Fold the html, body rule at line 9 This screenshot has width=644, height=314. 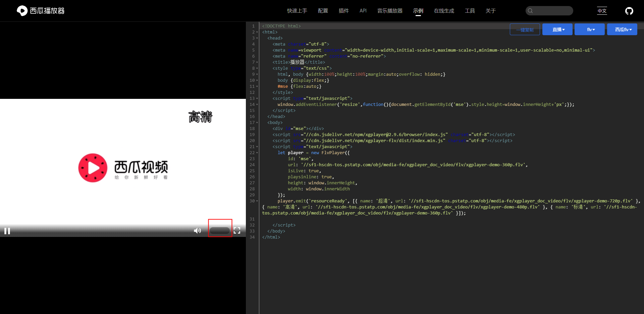[x=257, y=74]
